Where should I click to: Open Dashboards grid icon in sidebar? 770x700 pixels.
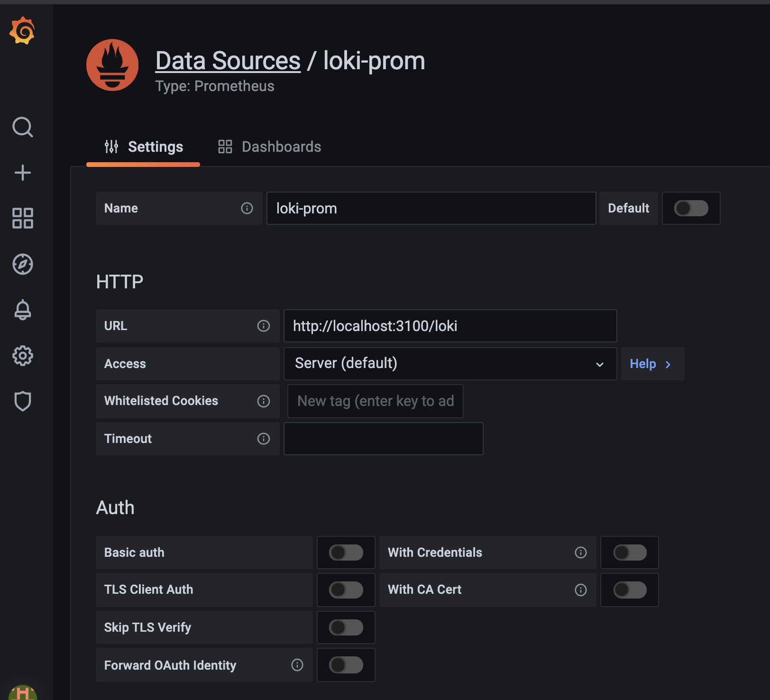[22, 218]
